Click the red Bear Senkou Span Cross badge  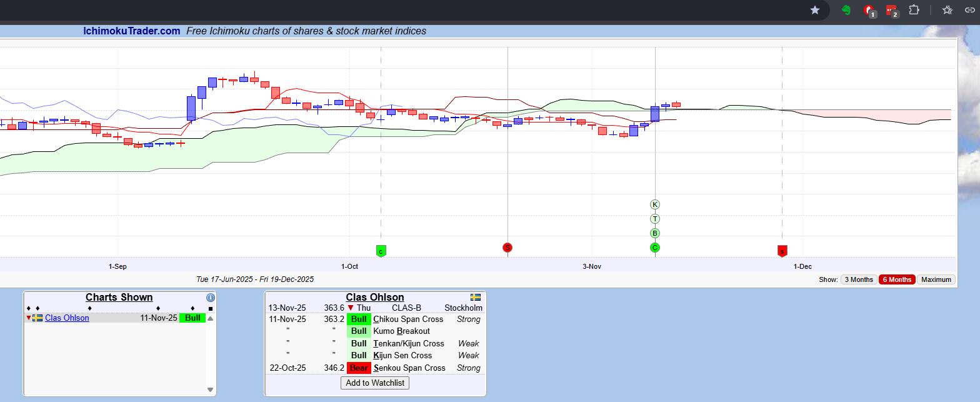[359, 368]
